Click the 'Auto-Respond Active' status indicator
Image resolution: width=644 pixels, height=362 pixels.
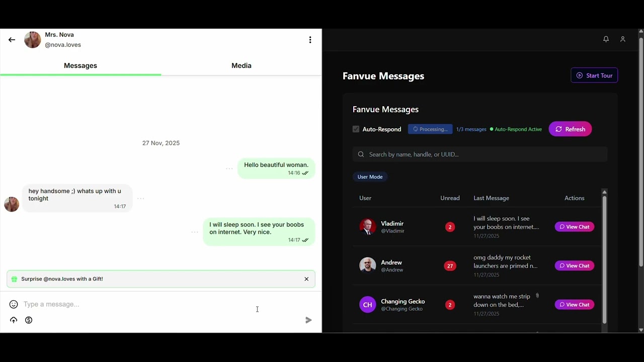(516, 129)
